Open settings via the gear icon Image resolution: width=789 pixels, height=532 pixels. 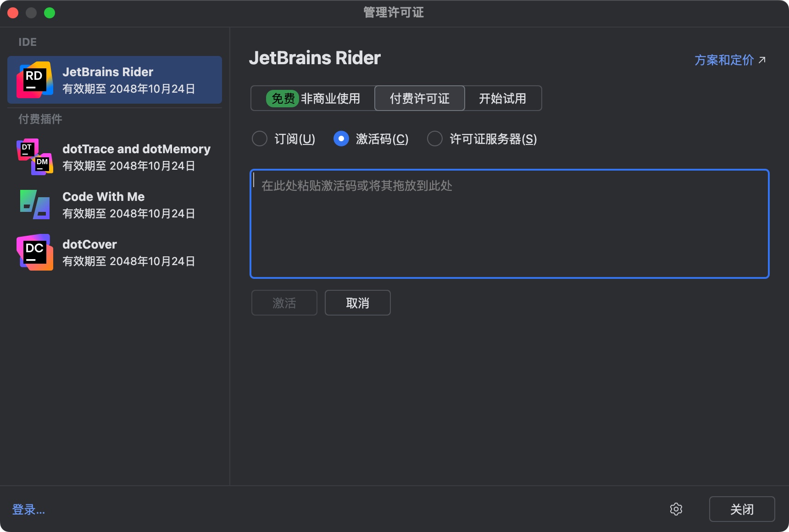point(676,509)
